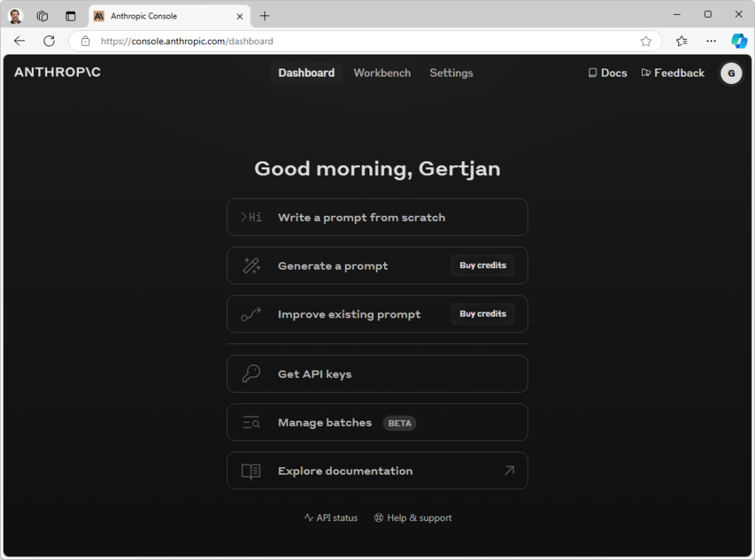Refresh the page with reload icon
Screen dimensions: 755x560
pos(49,41)
